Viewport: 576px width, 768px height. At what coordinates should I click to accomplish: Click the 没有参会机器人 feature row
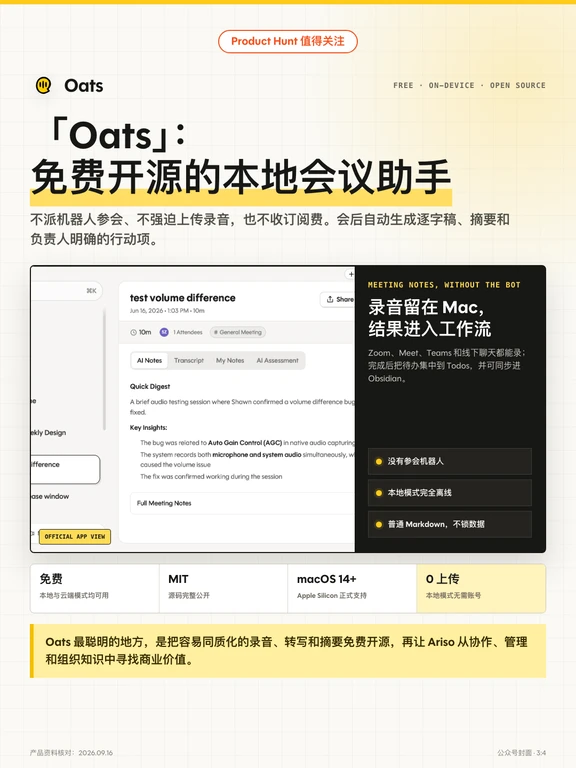tap(450, 461)
